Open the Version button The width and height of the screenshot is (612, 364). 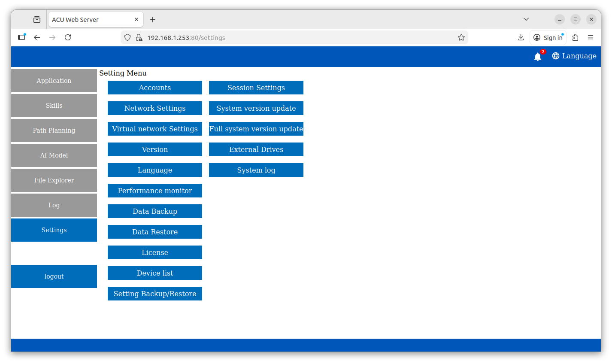[155, 149]
